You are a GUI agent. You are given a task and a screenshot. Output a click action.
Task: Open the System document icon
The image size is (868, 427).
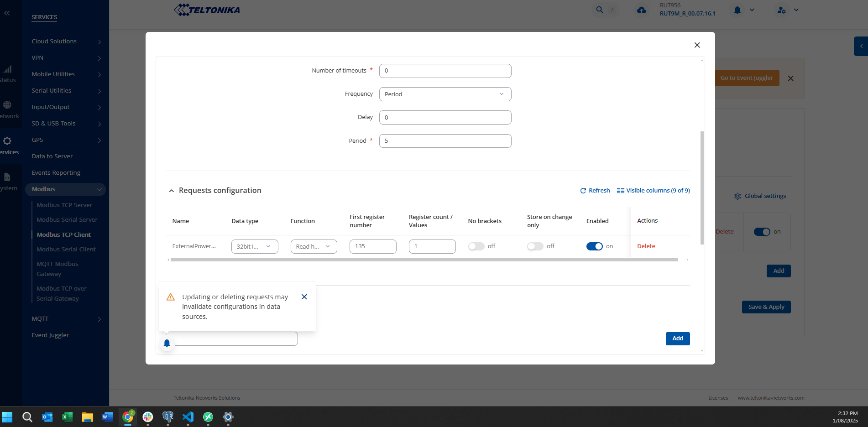[x=7, y=177]
